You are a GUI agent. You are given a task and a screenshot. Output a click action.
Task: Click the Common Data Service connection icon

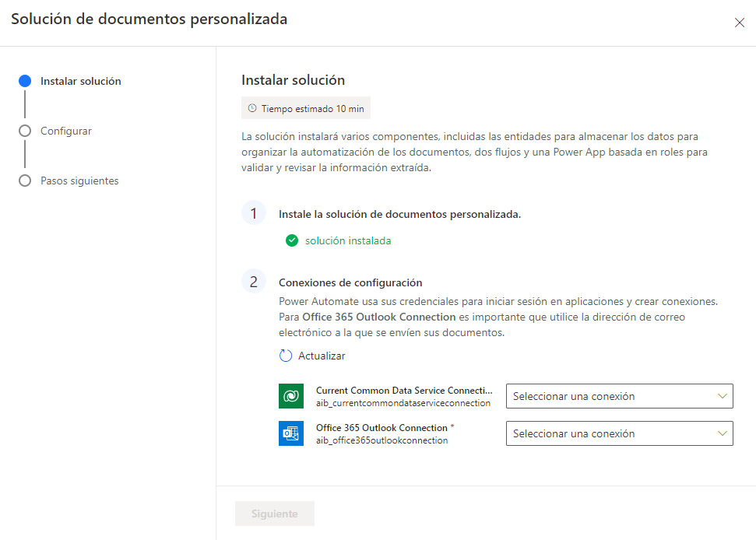(x=290, y=396)
